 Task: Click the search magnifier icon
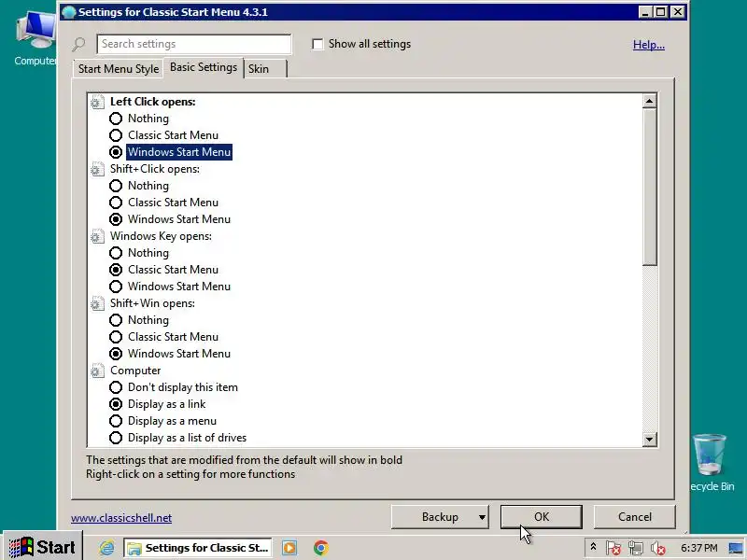(78, 44)
